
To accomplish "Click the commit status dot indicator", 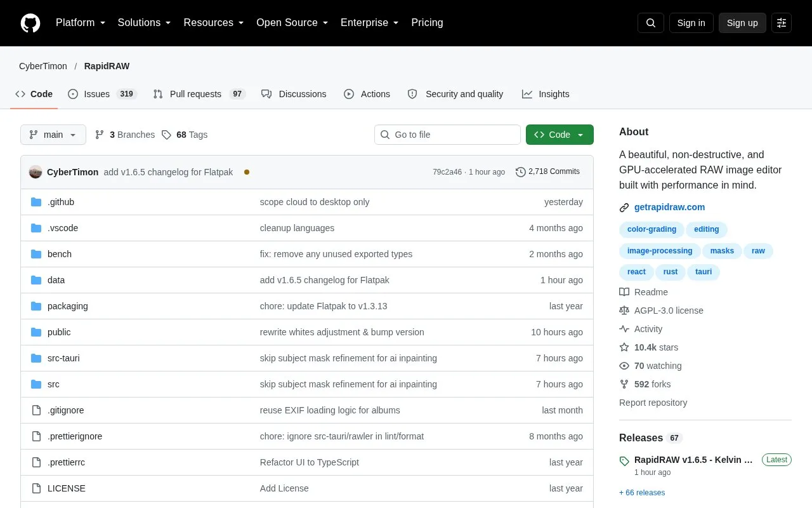I will (x=247, y=172).
